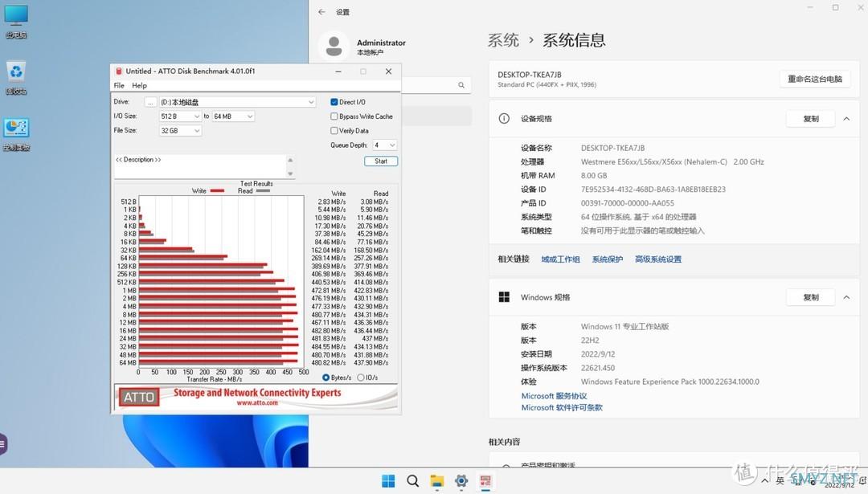
Task: Click ATTO Disk Benchmark taskbar icon
Action: [x=485, y=480]
